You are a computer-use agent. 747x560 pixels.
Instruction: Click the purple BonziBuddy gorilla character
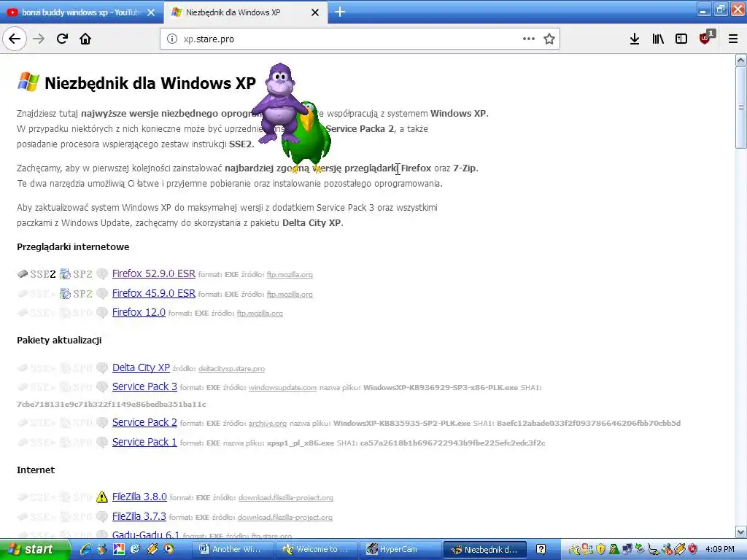[x=279, y=102]
